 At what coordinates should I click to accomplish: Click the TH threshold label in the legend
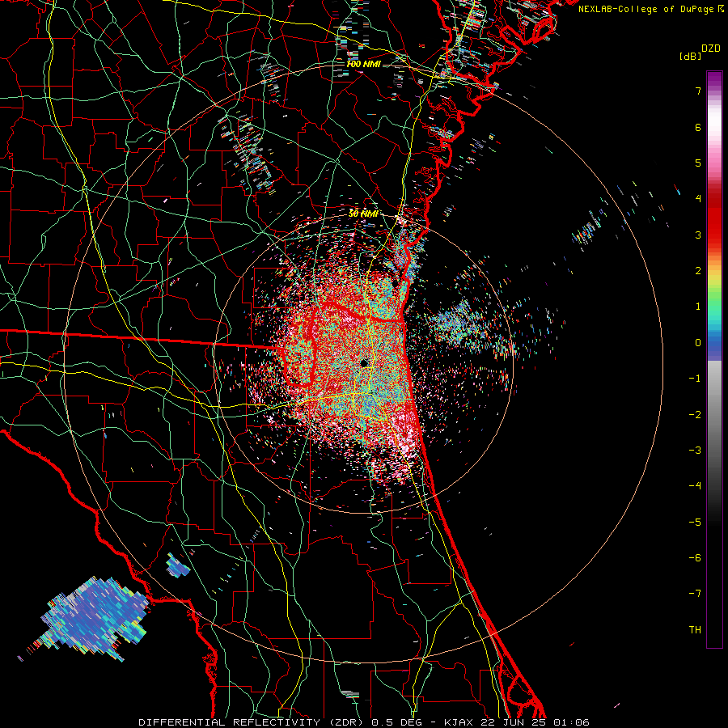[x=695, y=629]
